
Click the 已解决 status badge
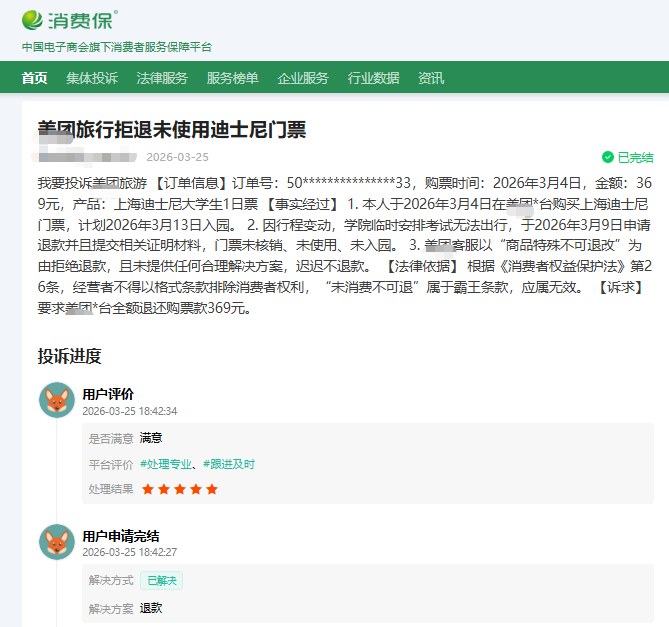point(161,581)
